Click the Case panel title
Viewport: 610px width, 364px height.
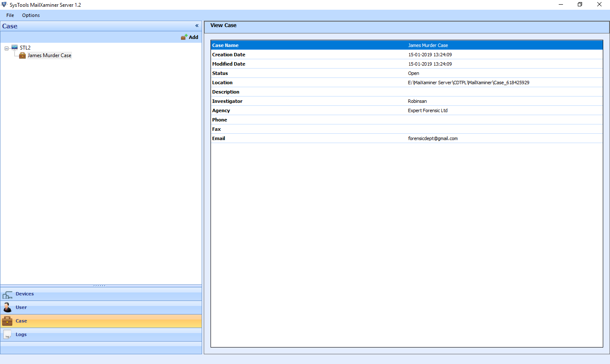click(10, 26)
